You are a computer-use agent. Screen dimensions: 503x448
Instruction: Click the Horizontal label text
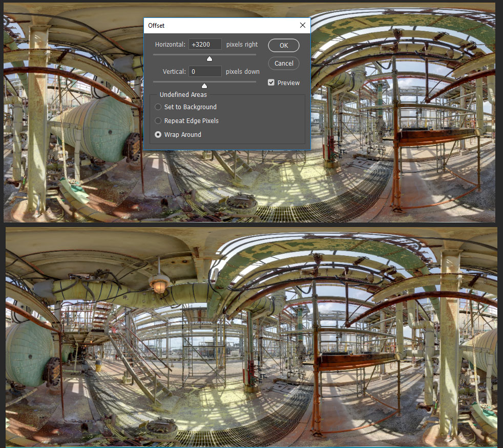coord(170,45)
